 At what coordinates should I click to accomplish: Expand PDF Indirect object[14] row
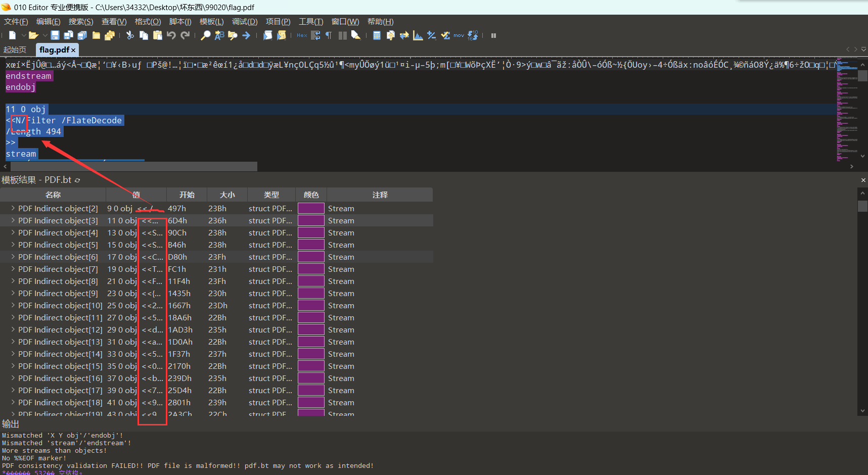click(13, 354)
